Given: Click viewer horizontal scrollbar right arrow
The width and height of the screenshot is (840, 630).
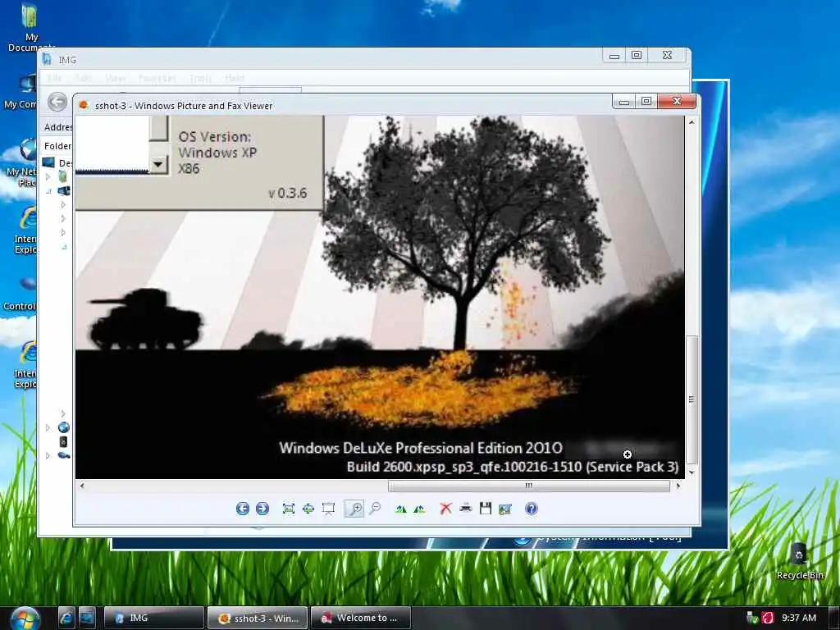Looking at the screenshot, I should (678, 486).
